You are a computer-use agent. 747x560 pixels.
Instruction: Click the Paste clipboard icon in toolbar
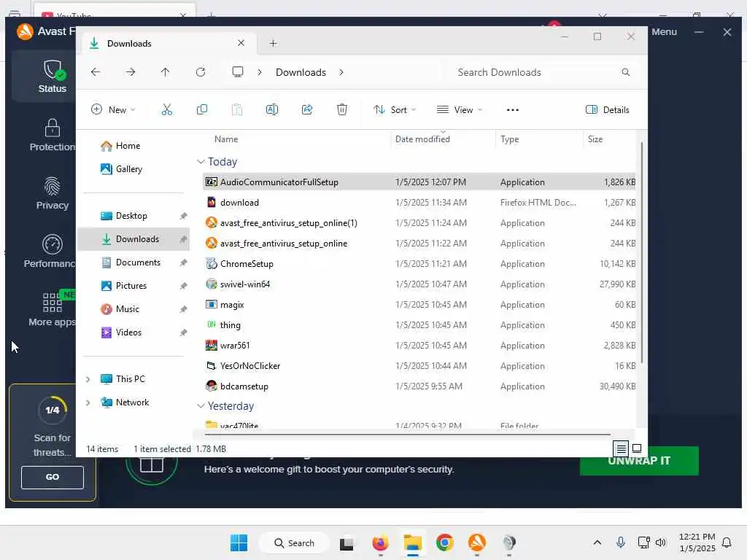point(237,110)
